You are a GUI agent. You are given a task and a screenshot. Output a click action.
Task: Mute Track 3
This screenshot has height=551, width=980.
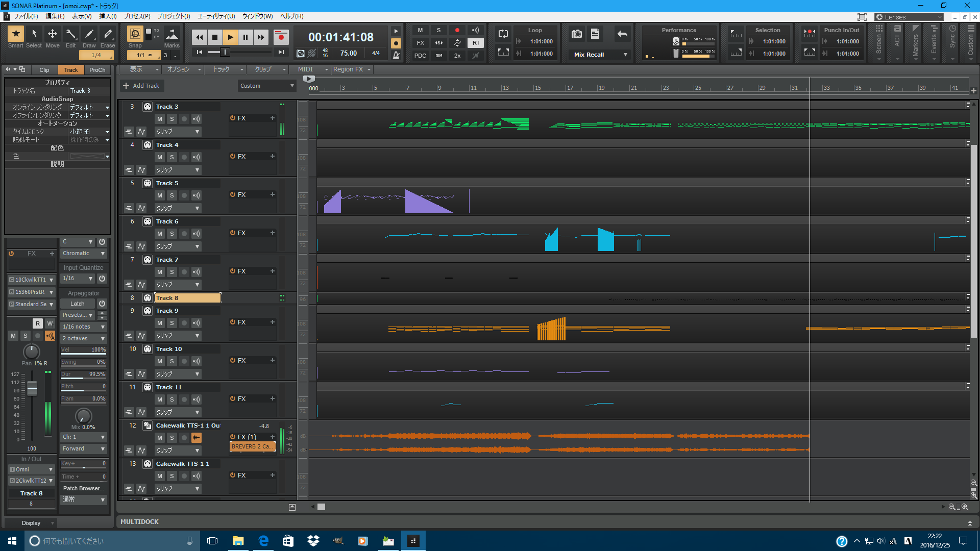point(160,119)
